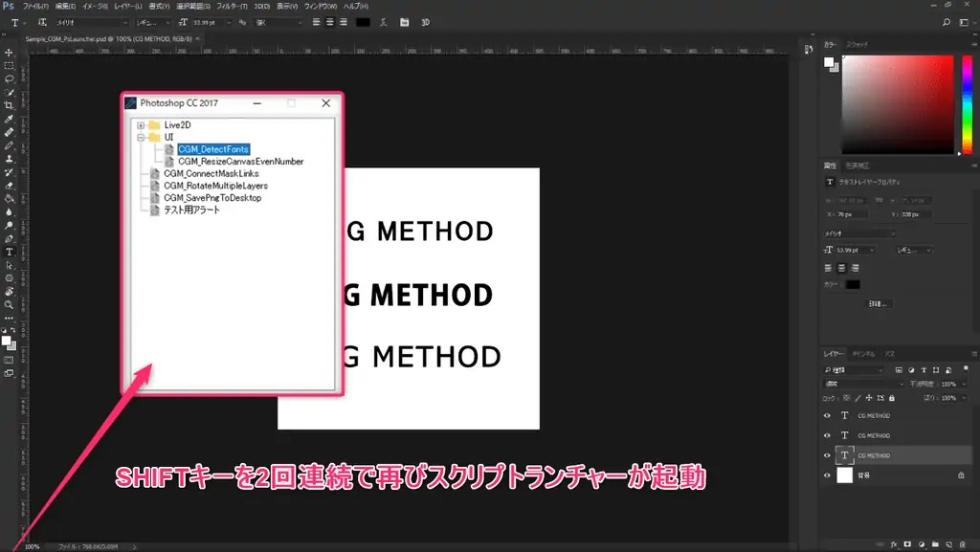The width and height of the screenshot is (980, 552).
Task: Select the Paint Bucket tool
Action: click(9, 199)
